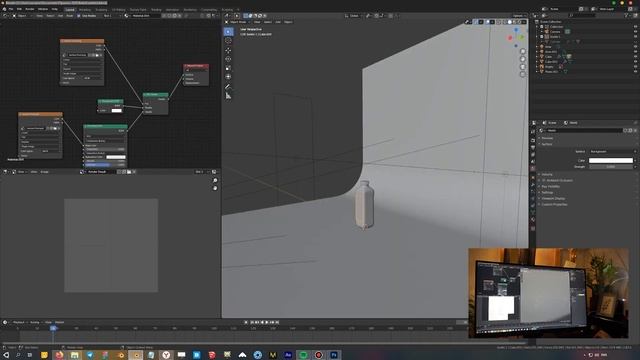Open Texture properties tab icon
Viewport: 640px width, 360px height.
[533, 229]
